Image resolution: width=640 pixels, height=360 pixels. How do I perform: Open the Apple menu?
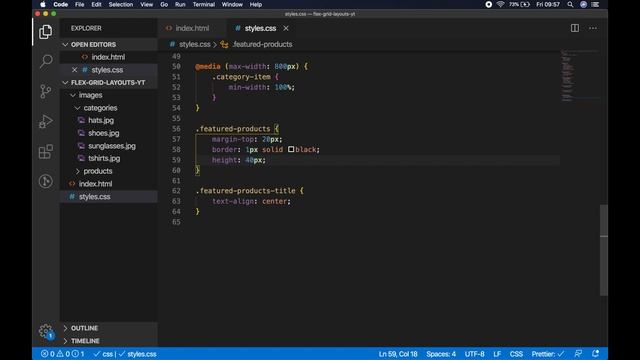[42, 4]
